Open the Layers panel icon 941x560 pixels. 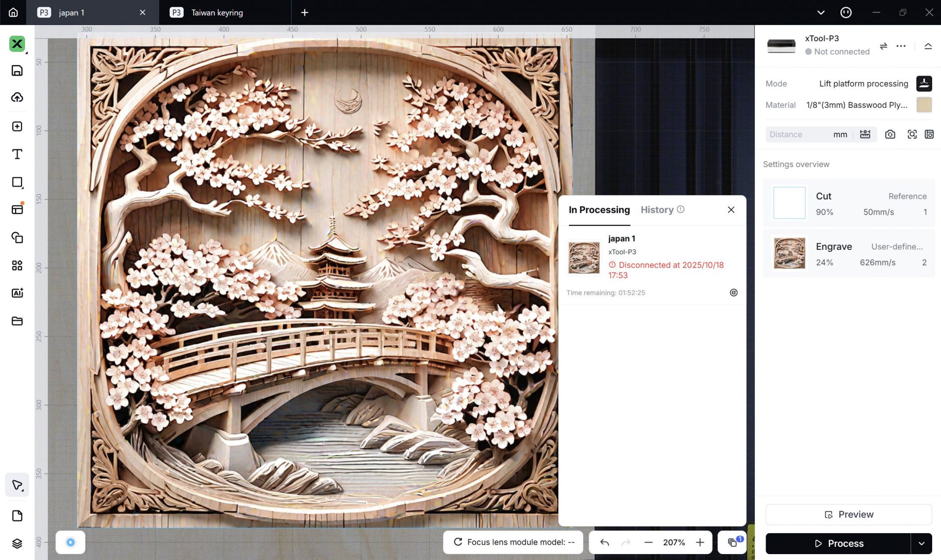17,543
